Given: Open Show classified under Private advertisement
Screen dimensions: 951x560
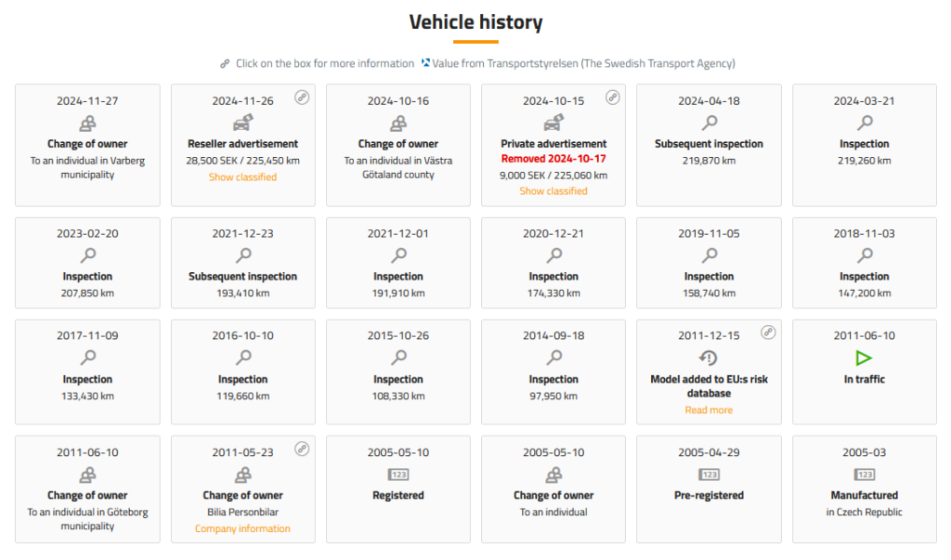Looking at the screenshot, I should click(x=554, y=190).
